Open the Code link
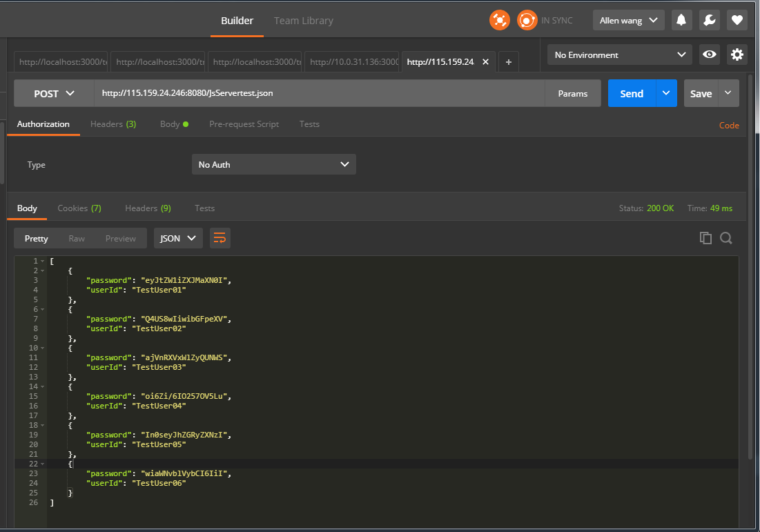This screenshot has height=532, width=760. (729, 126)
